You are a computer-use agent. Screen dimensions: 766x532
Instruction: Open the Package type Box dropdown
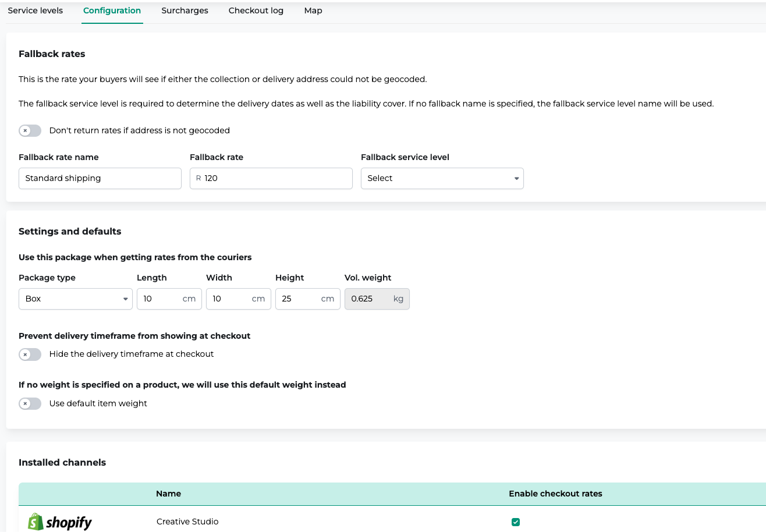coord(76,299)
